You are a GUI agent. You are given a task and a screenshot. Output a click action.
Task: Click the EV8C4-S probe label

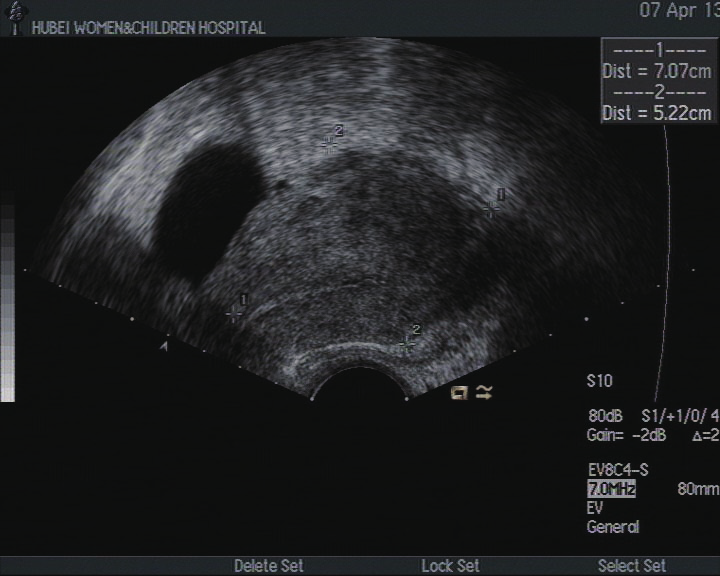coord(617,469)
